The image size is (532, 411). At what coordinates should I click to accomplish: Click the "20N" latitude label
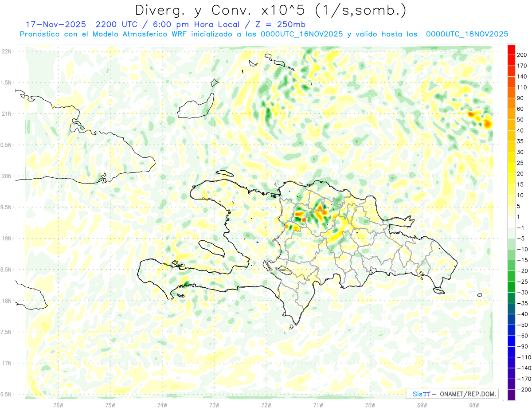tap(7, 176)
